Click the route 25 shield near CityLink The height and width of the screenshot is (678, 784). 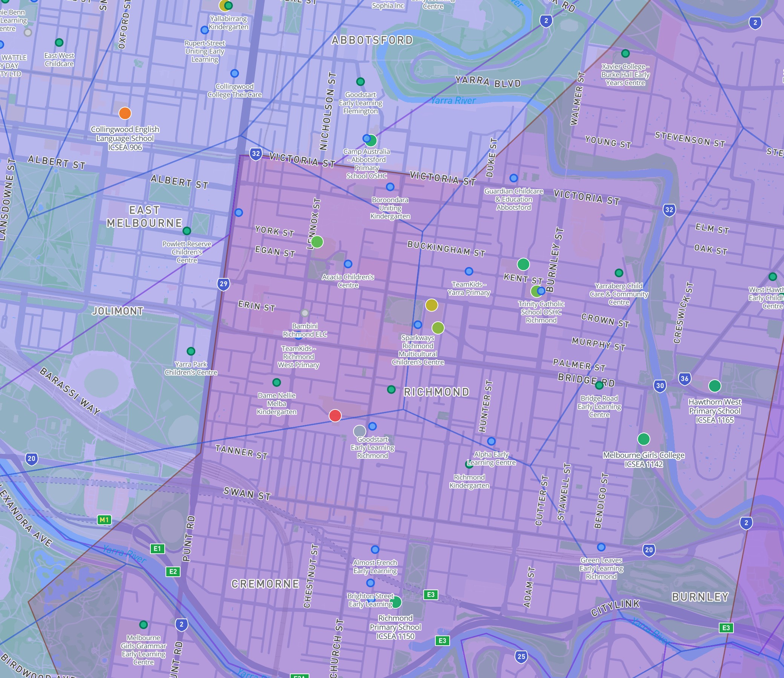pos(521,656)
